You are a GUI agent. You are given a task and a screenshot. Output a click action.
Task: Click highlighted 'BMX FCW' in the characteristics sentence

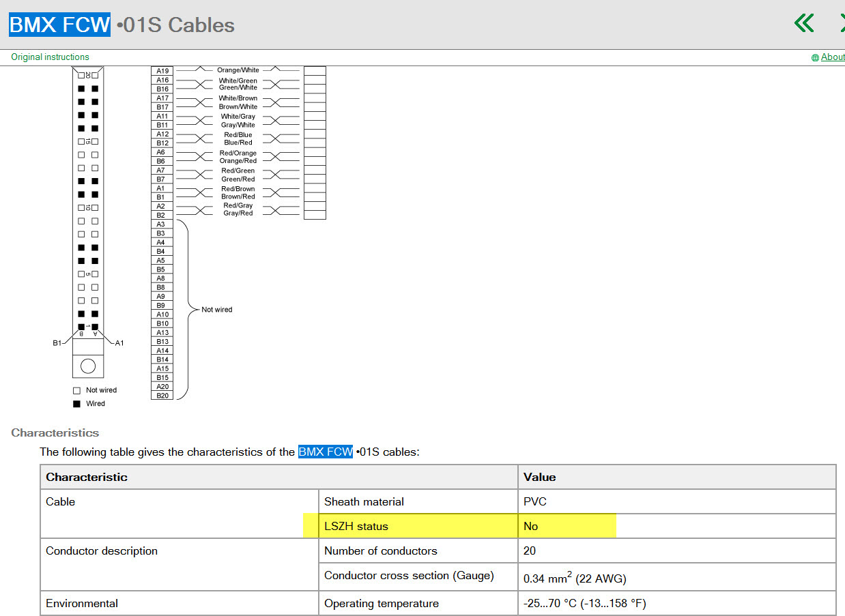326,452
